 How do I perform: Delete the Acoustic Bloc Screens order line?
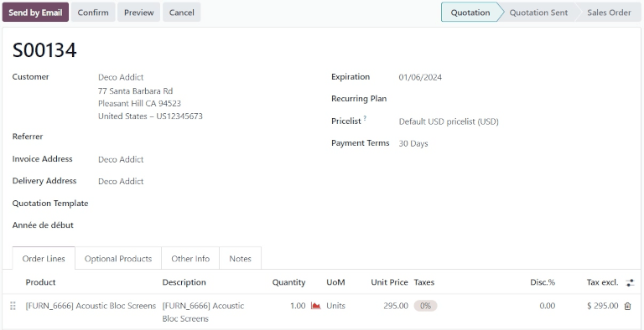pos(627,306)
